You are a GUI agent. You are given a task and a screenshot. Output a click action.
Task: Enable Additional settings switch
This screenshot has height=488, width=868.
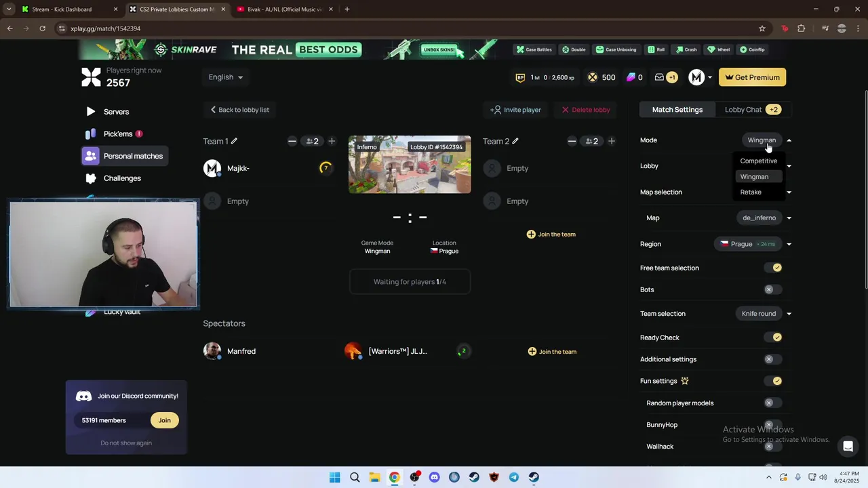point(773,359)
